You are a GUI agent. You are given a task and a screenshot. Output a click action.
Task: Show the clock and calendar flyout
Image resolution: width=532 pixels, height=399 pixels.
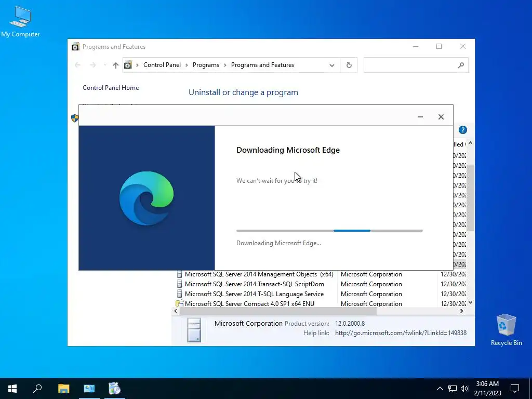(487, 389)
